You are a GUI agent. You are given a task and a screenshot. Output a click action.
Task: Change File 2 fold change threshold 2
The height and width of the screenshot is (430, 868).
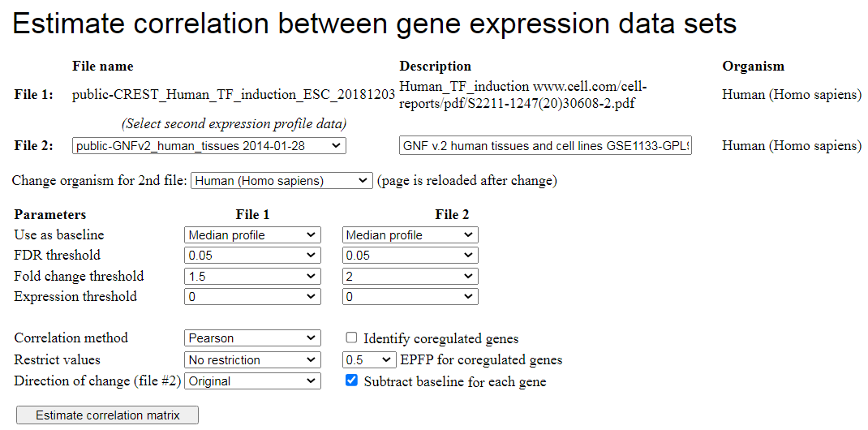(x=410, y=277)
